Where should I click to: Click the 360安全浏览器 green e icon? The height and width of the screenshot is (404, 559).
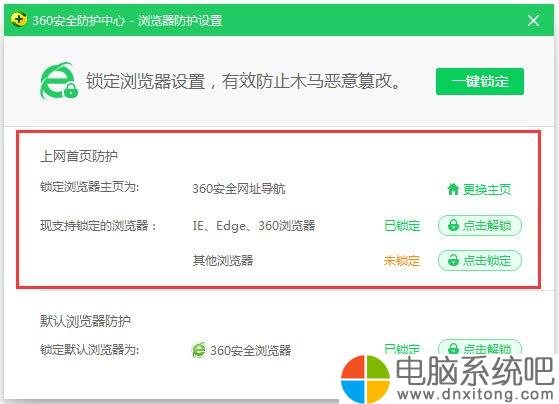point(199,350)
